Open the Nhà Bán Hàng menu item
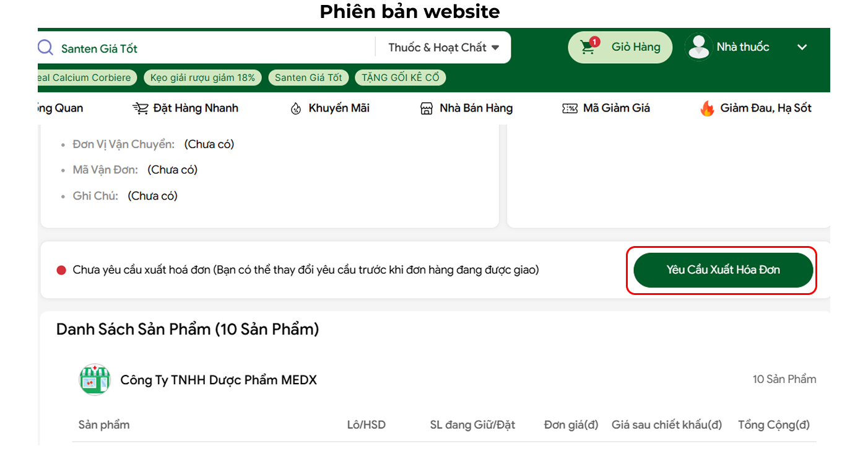Viewport: 868px width, 471px height. [466, 108]
